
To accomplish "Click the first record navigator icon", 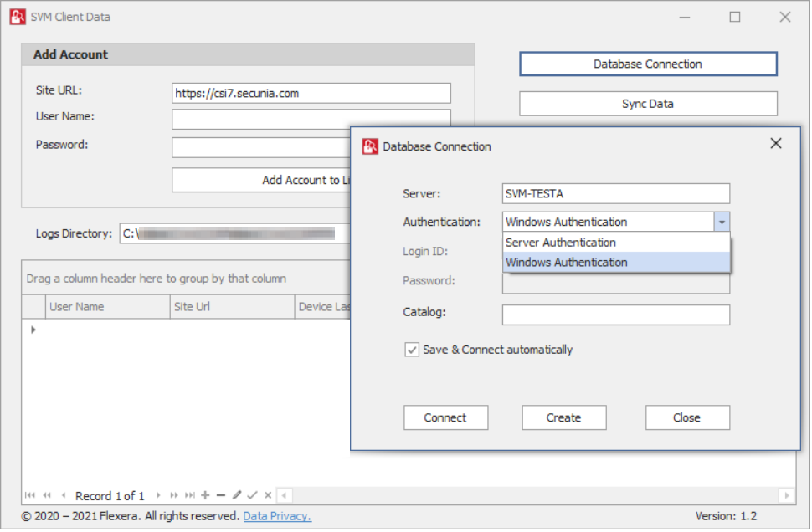I will pyautogui.click(x=31, y=496).
